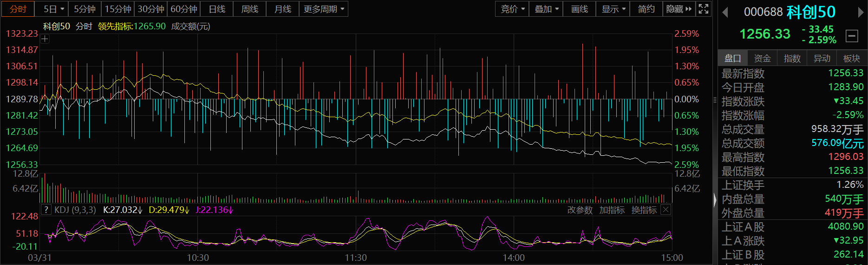The height and width of the screenshot is (265, 868).
Task: Expand the 5日 period dropdown
Action: click(54, 9)
